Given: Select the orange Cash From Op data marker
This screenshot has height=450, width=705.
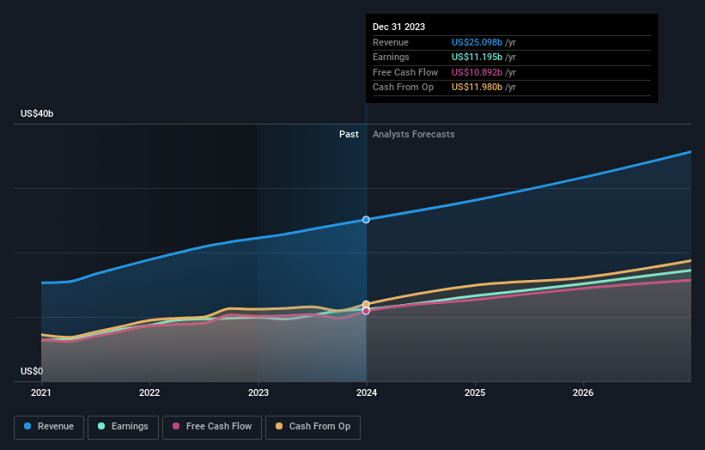Looking at the screenshot, I should tap(366, 304).
